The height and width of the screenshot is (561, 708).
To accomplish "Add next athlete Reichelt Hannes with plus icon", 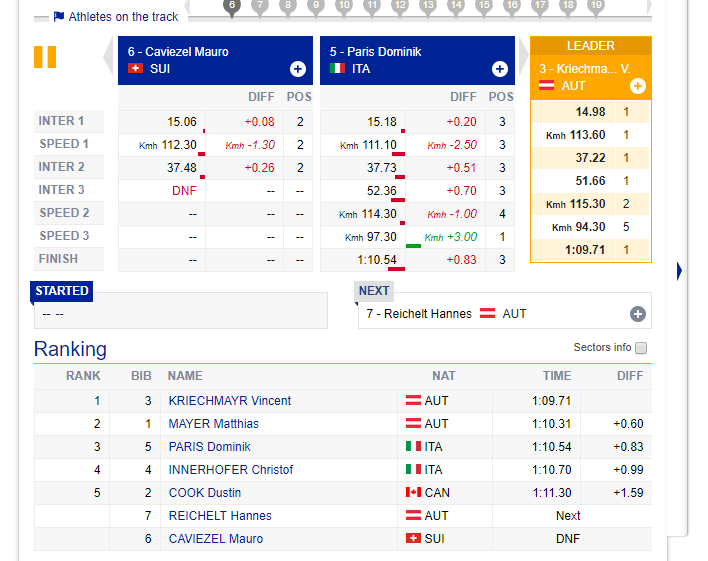I will coord(638,314).
